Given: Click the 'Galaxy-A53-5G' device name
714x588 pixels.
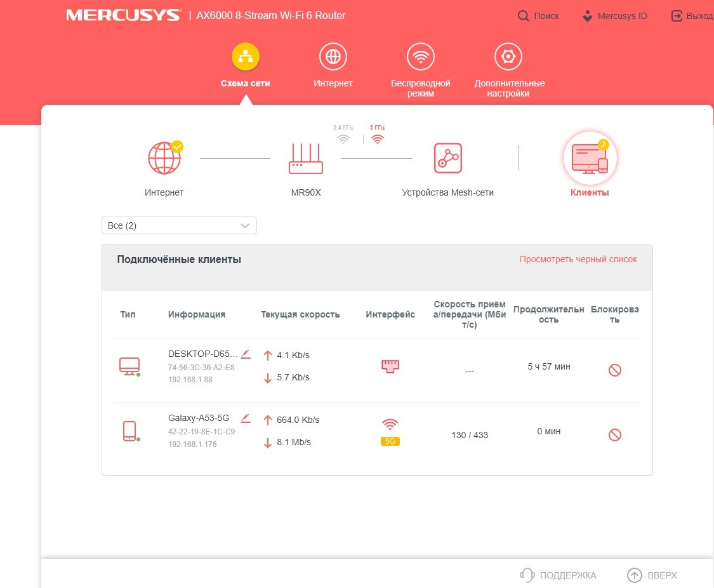Looking at the screenshot, I should click(x=199, y=418).
